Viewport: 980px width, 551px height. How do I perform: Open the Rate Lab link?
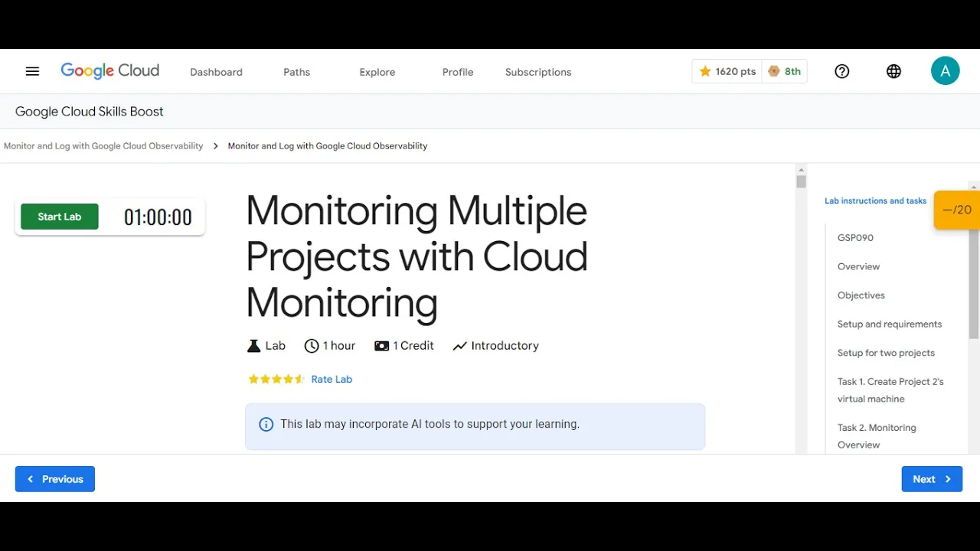332,379
